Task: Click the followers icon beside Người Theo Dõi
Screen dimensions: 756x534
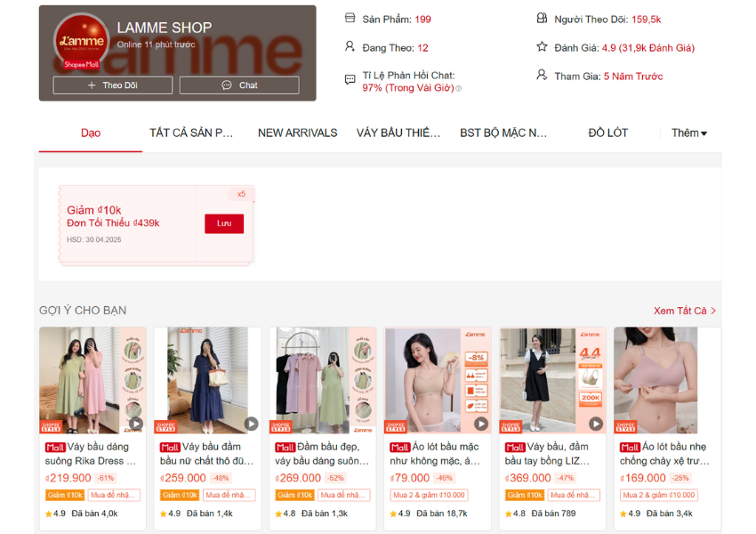Action: 542,19
